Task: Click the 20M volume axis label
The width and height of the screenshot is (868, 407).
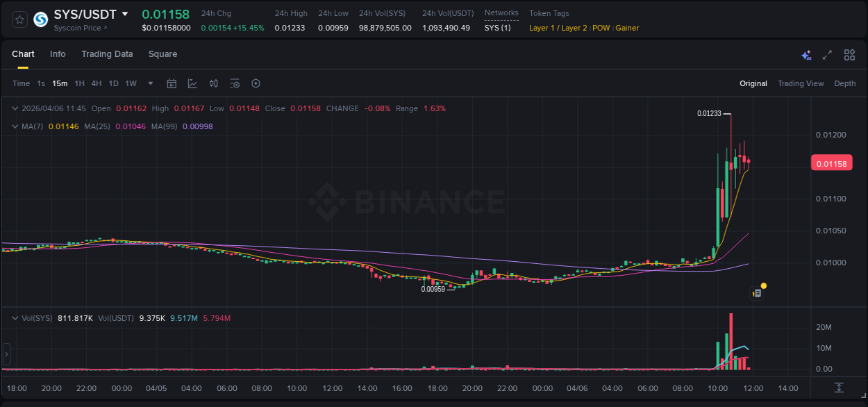Action: click(x=824, y=327)
